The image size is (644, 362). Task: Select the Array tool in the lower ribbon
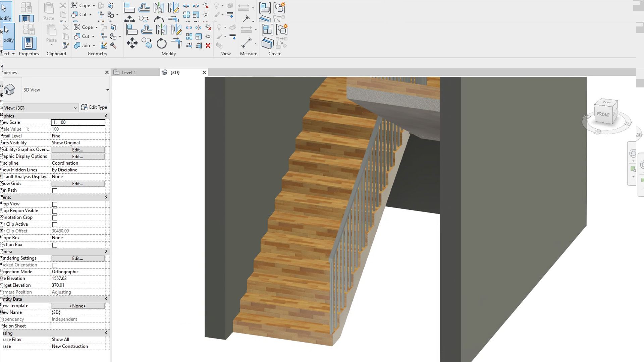[x=189, y=37]
